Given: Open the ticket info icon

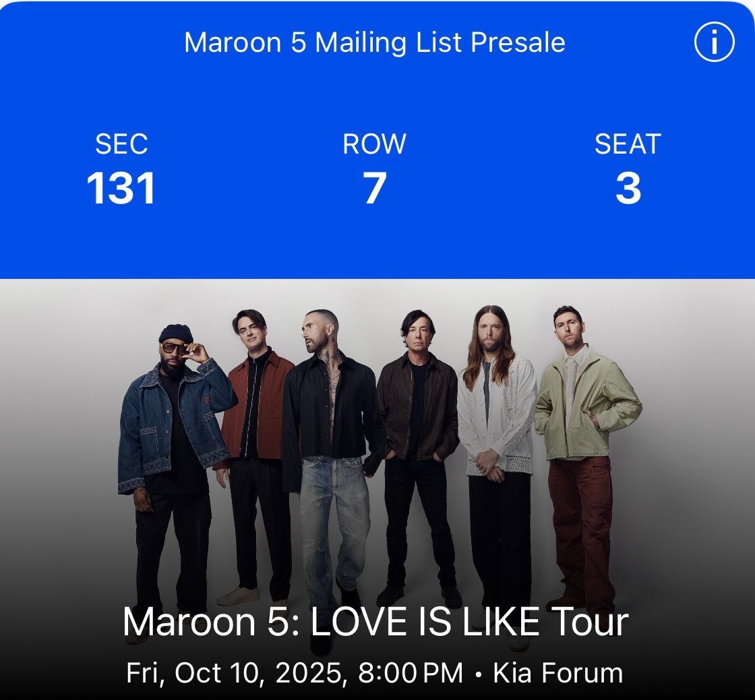Looking at the screenshot, I should pos(714,42).
